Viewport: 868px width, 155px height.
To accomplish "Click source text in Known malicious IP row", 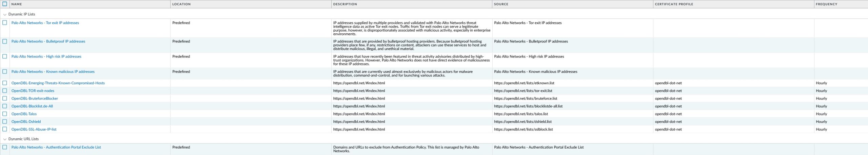I will (536, 72).
